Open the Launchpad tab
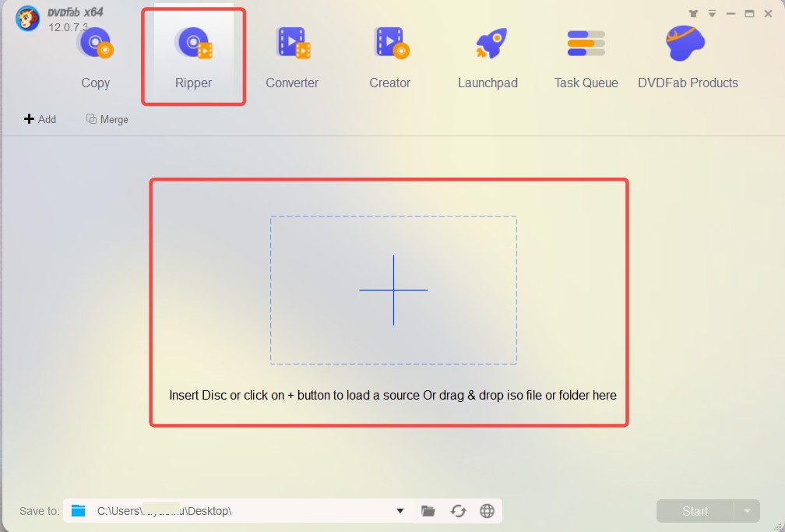 click(x=488, y=58)
